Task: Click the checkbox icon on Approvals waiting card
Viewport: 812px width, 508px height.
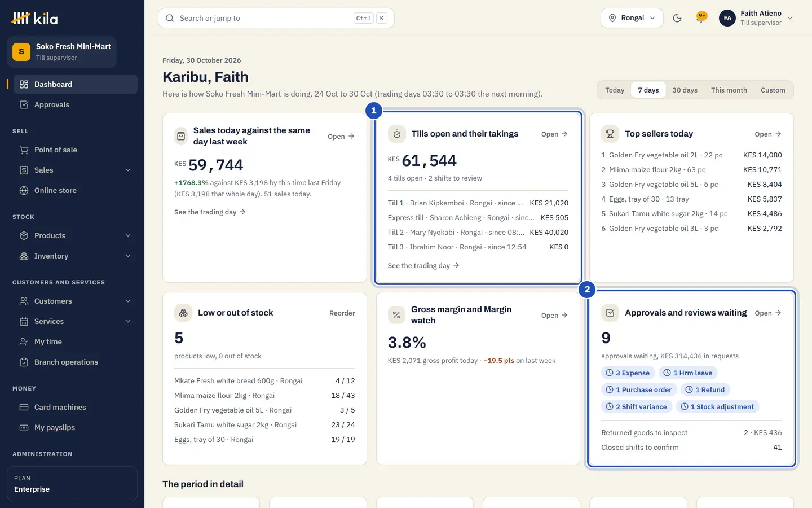Action: [x=610, y=313]
